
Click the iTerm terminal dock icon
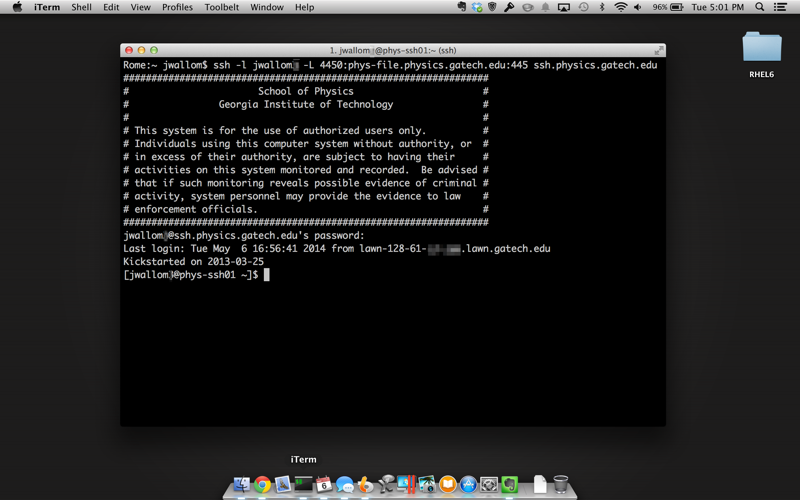304,484
